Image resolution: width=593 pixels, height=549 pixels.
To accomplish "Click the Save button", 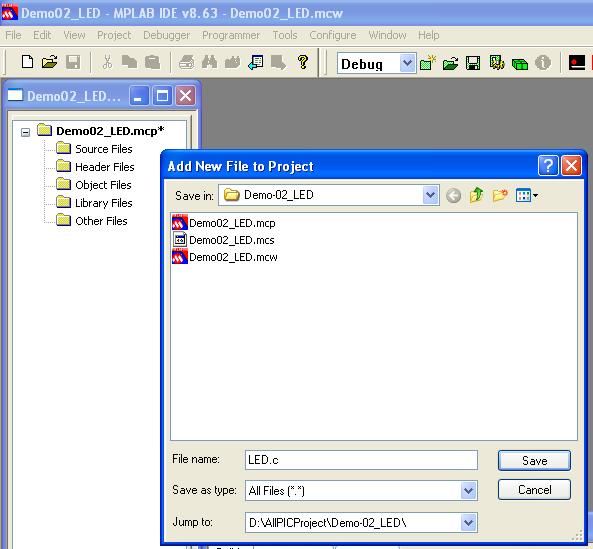I will (534, 461).
